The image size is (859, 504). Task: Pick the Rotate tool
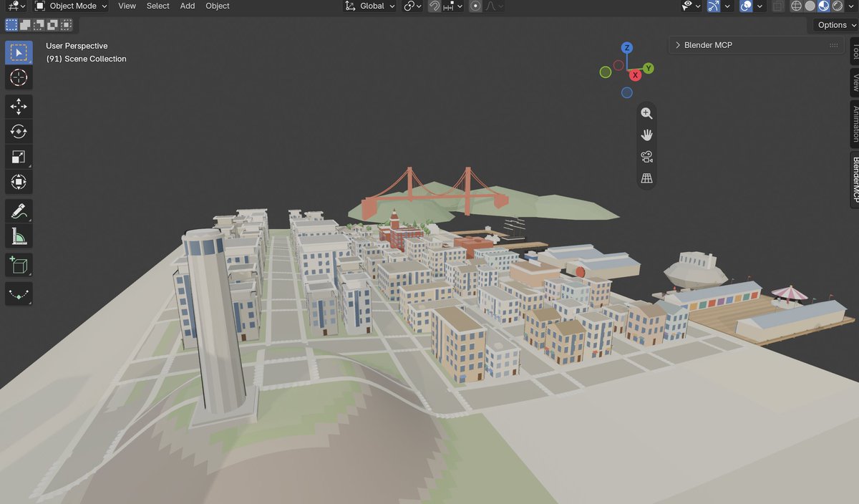tap(19, 132)
